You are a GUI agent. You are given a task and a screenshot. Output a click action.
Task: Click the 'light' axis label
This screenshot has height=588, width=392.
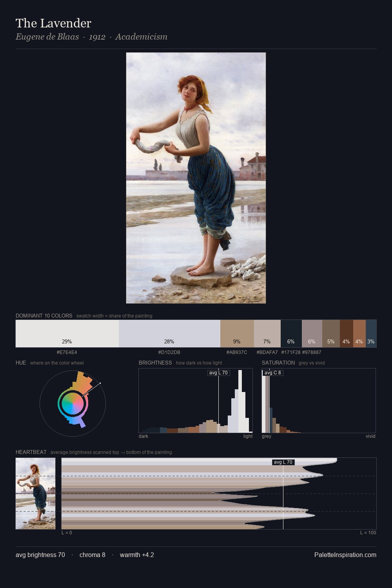click(248, 436)
